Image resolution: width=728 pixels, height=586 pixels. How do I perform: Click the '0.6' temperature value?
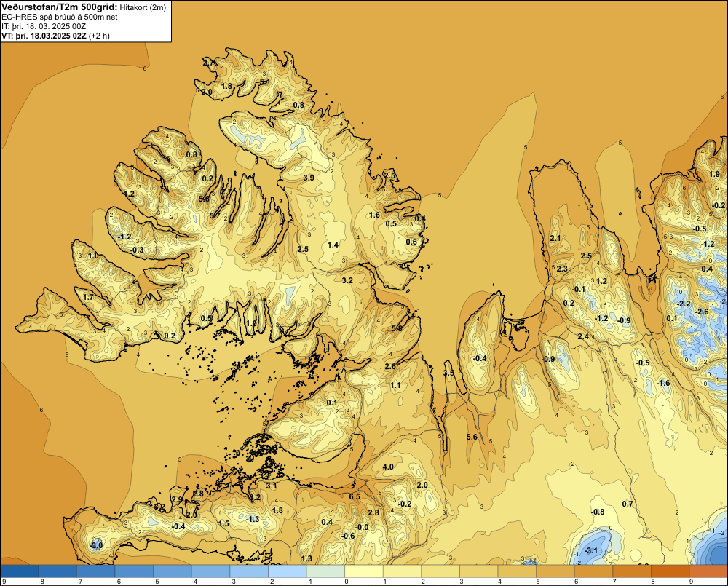(x=411, y=242)
